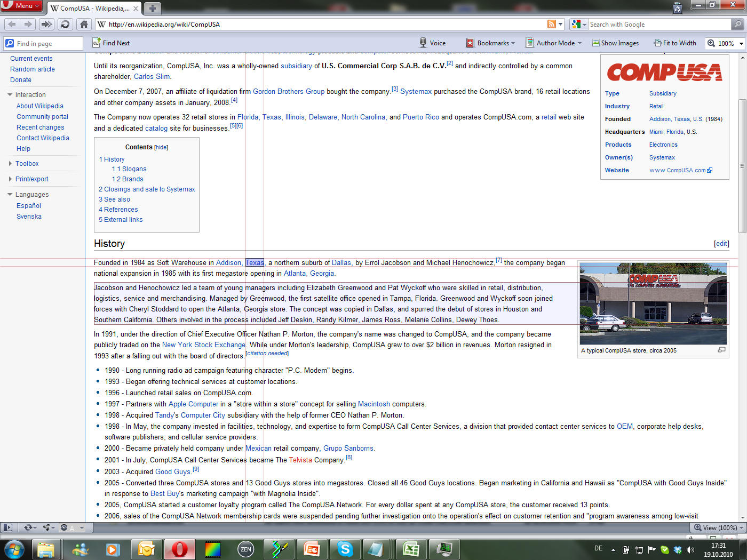Viewport: 747px width, 560px height.
Task: Click the search magnifier button
Action: [738, 25]
